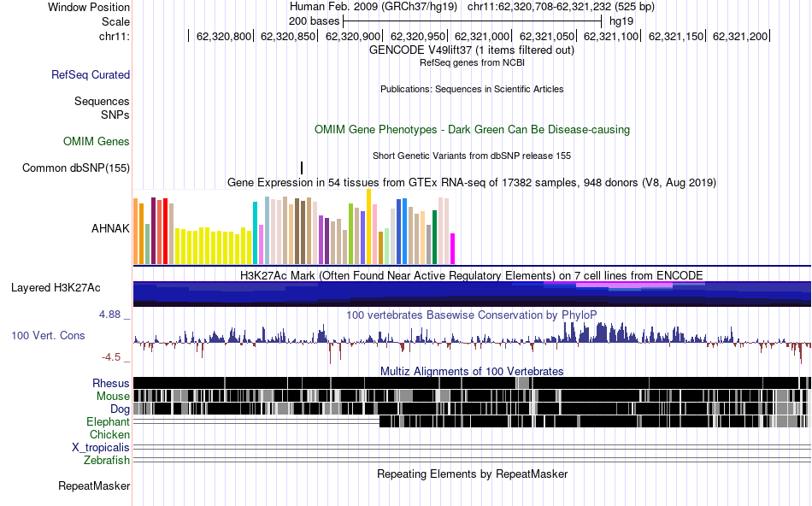Click the Publications: Sequences in Scientific Articles title
The image size is (812, 506).
pos(472,89)
